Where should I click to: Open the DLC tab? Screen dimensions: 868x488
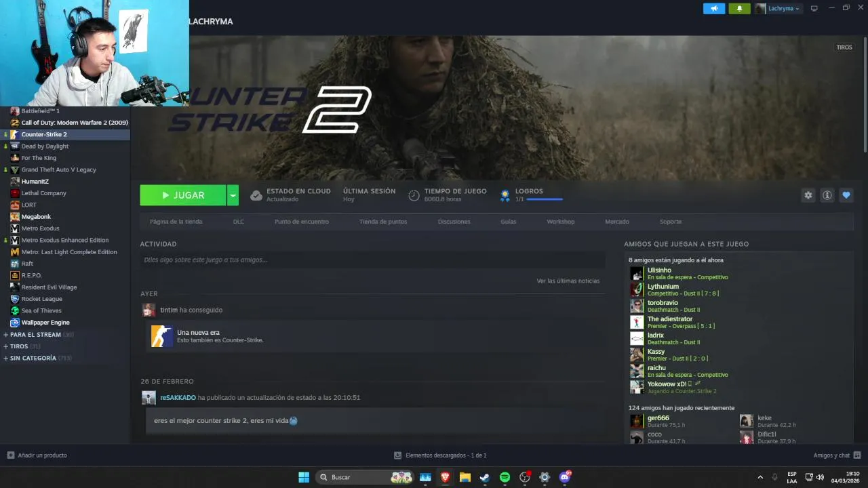point(239,222)
